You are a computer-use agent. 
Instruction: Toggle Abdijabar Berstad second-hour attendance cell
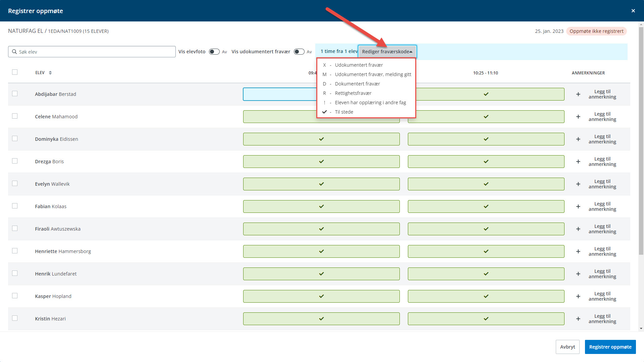coord(490,94)
